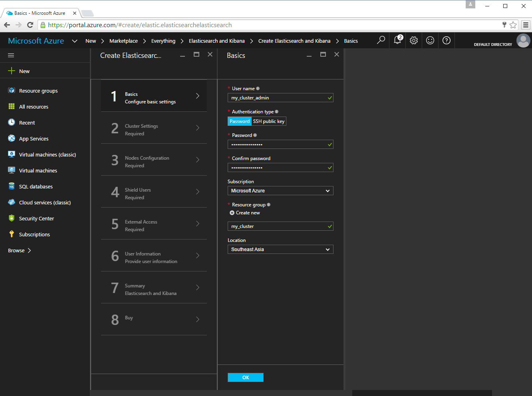This screenshot has height=396, width=532.
Task: Open Resource groups cube icon
Action: [x=12, y=91]
